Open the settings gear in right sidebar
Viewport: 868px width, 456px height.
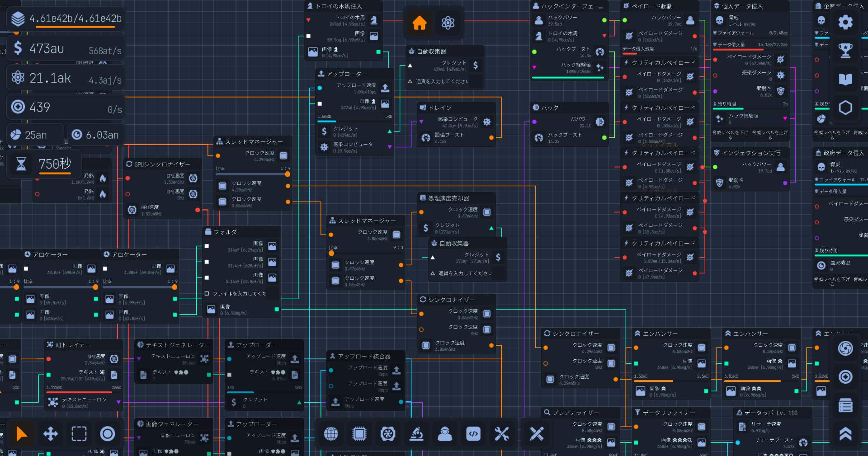[x=845, y=22]
